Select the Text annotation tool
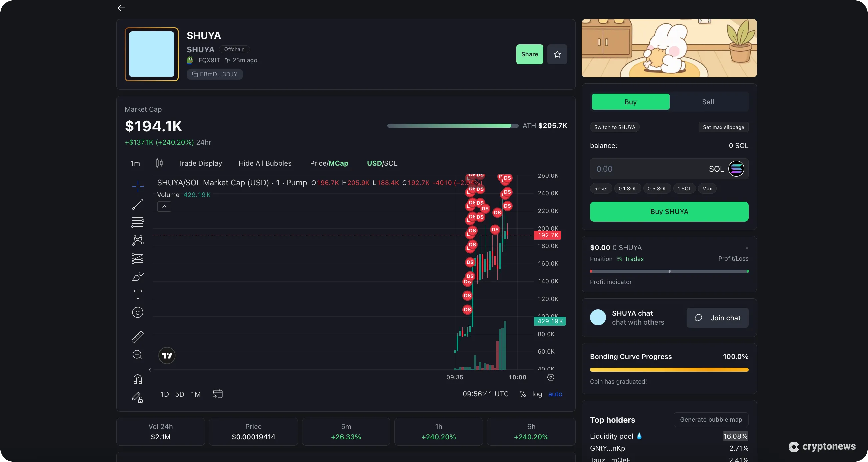This screenshot has width=868, height=462. (137, 294)
